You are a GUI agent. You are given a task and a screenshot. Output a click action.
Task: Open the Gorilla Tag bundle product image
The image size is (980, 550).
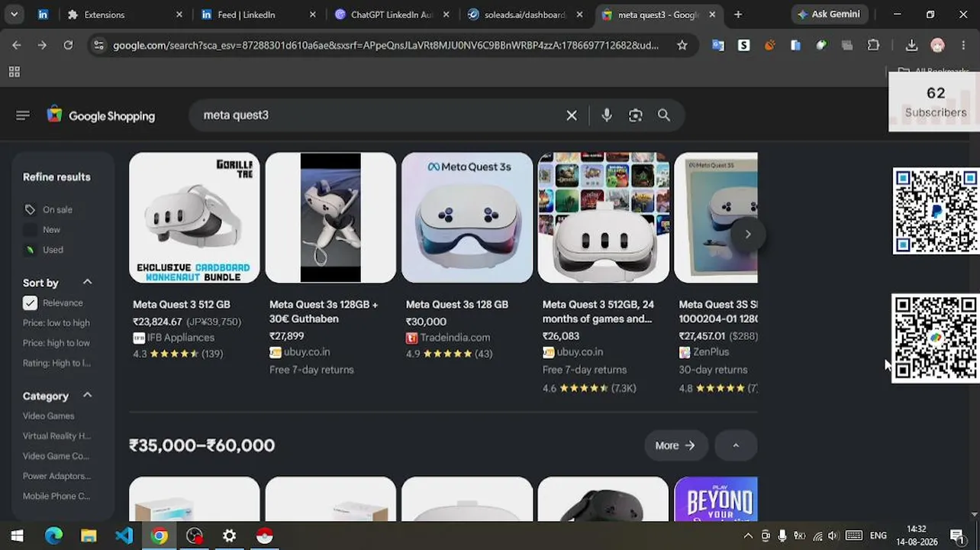tap(195, 218)
